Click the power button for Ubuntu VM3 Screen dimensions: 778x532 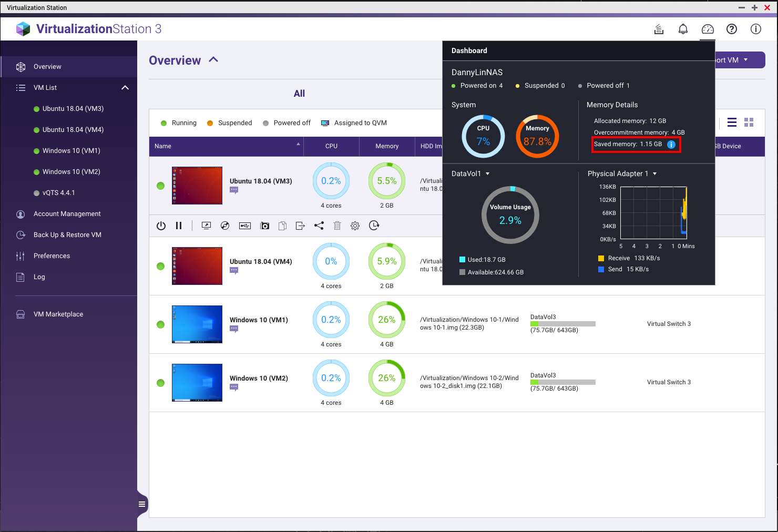point(161,226)
